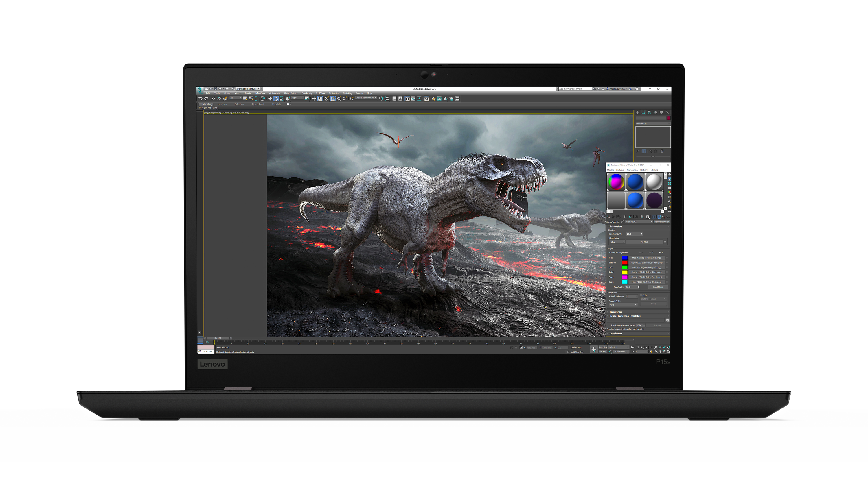Open the Workspace: Default dropdown
The image size is (868, 488).
click(x=248, y=89)
